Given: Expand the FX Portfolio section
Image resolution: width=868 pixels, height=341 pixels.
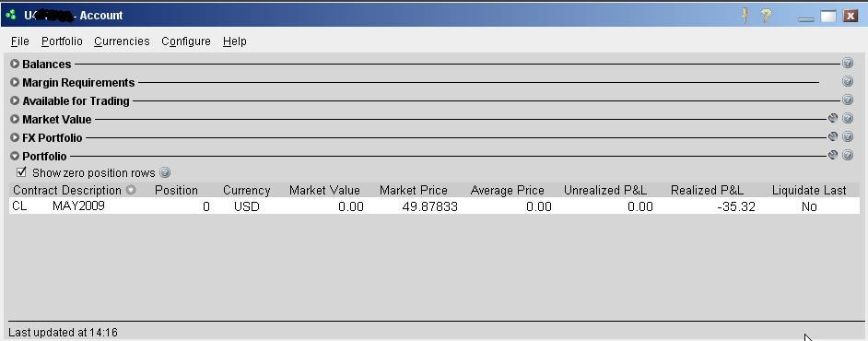Looking at the screenshot, I should (x=15, y=137).
